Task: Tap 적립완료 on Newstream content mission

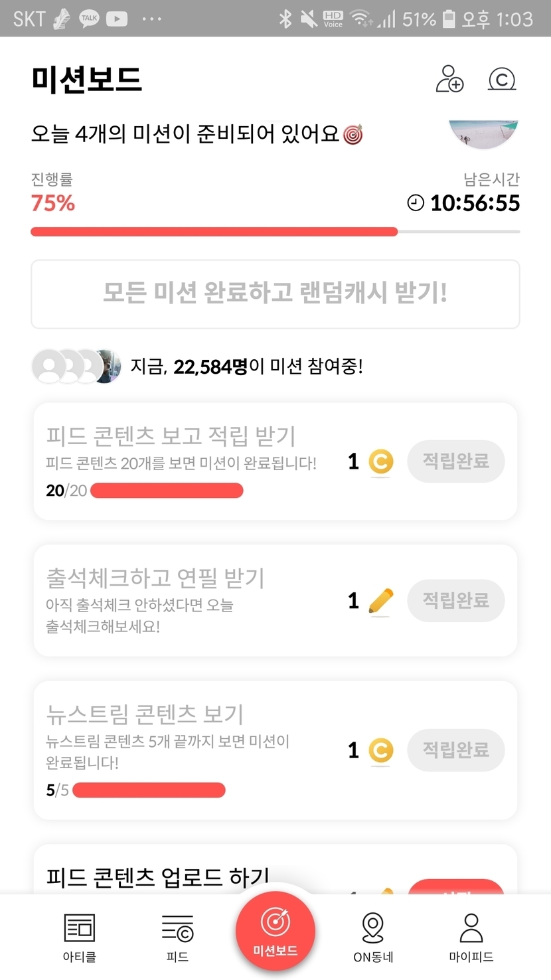Action: [456, 750]
